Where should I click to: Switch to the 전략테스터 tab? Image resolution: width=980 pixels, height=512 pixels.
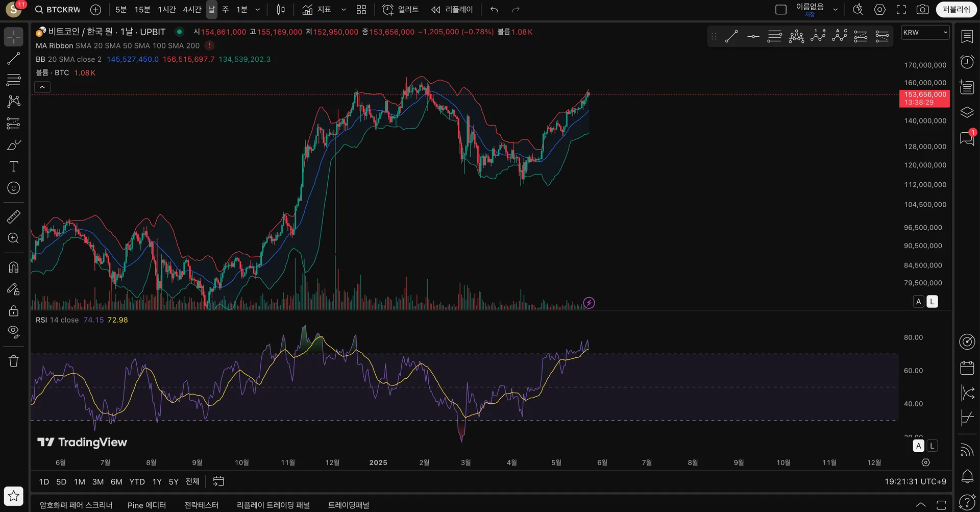coord(201,505)
